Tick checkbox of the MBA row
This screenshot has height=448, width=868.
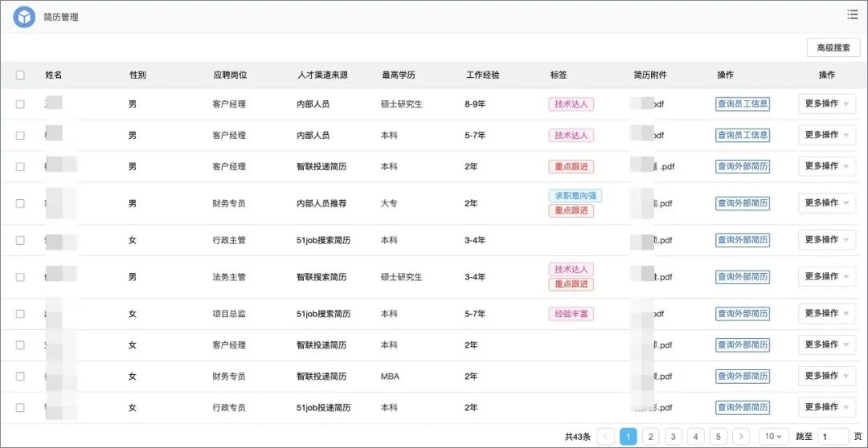(20, 376)
